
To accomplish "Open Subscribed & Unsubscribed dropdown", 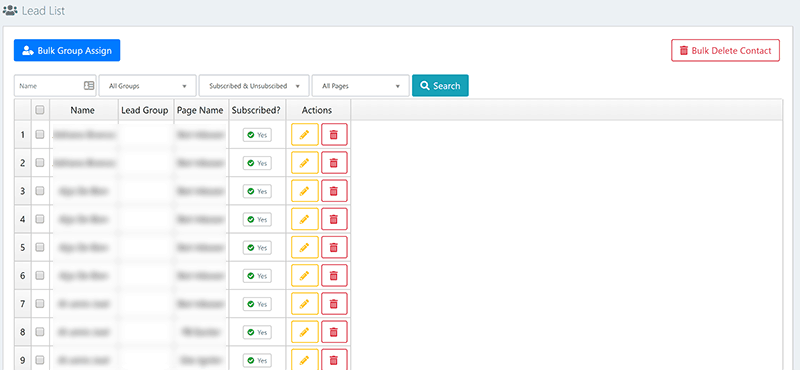I will [254, 86].
